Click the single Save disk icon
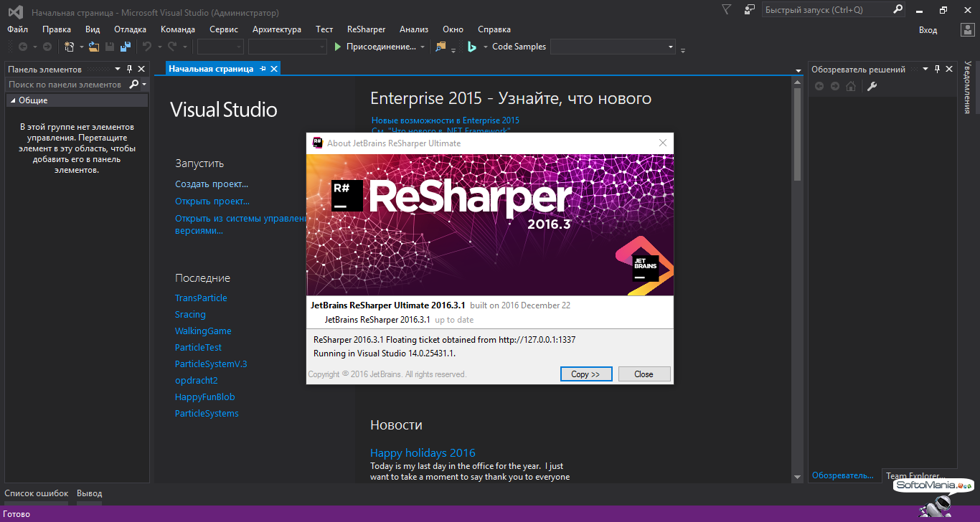The height and width of the screenshot is (522, 980). pos(110,47)
